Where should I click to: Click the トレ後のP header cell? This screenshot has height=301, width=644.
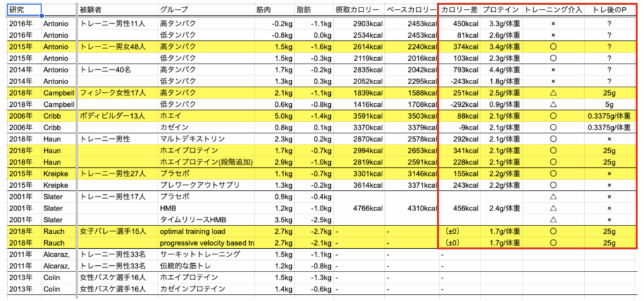click(x=608, y=11)
